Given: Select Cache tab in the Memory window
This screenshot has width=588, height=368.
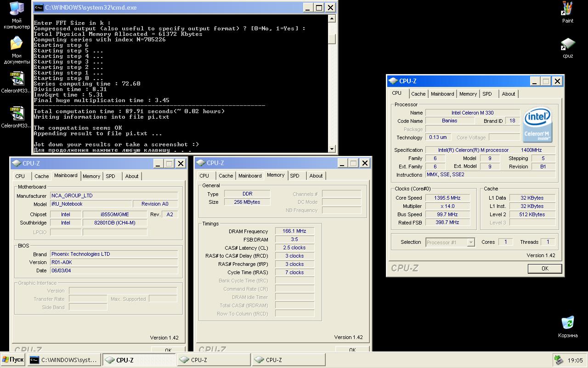Looking at the screenshot, I should click(x=226, y=176).
